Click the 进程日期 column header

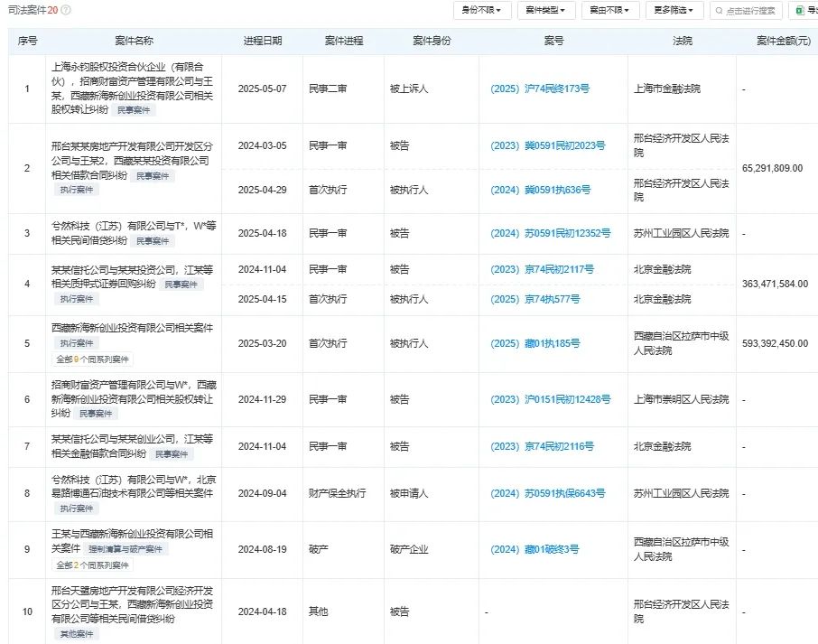[262, 42]
